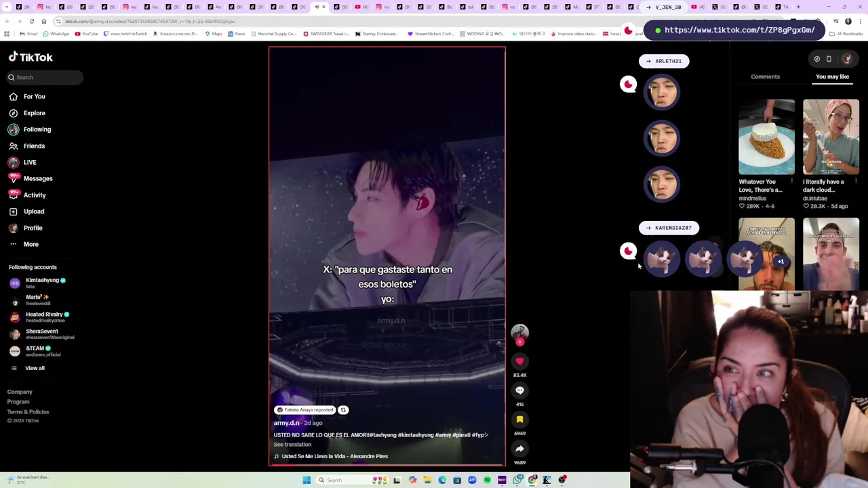Open the YouTube bookmark
The width and height of the screenshot is (868, 488).
coord(86,34)
